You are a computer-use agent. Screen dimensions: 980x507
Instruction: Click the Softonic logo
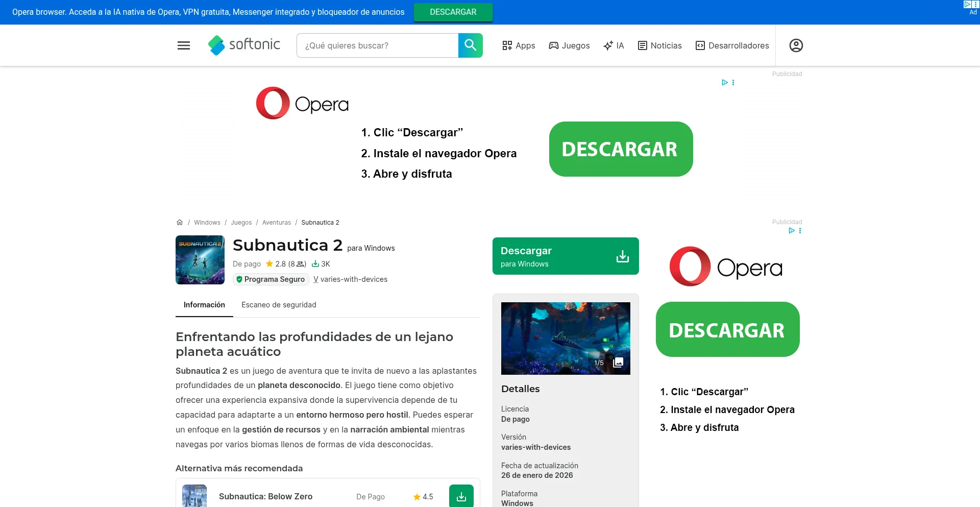point(244,45)
